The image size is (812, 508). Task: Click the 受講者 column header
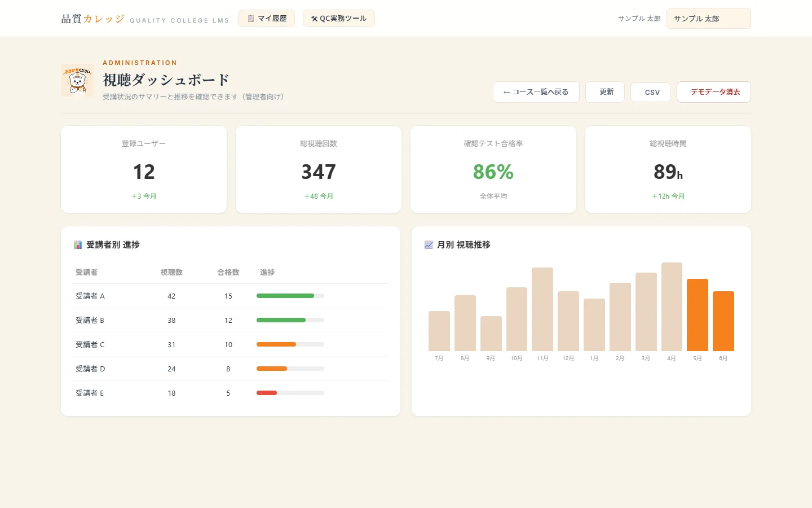(x=86, y=272)
